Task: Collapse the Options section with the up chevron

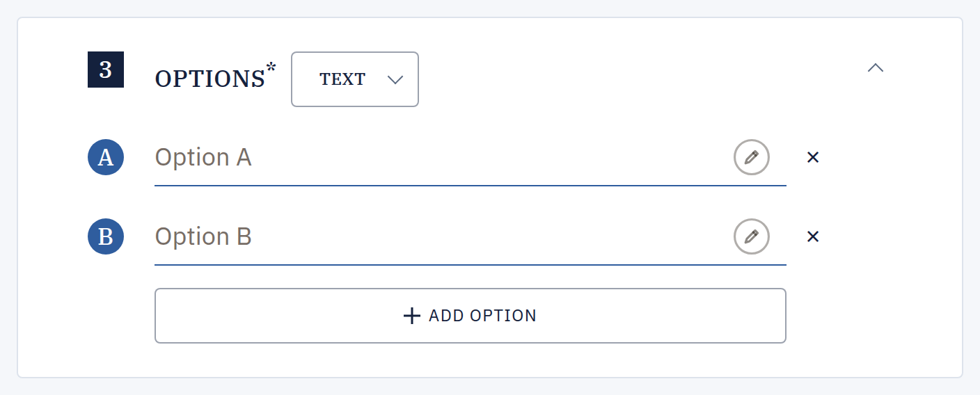Action: pos(876,68)
